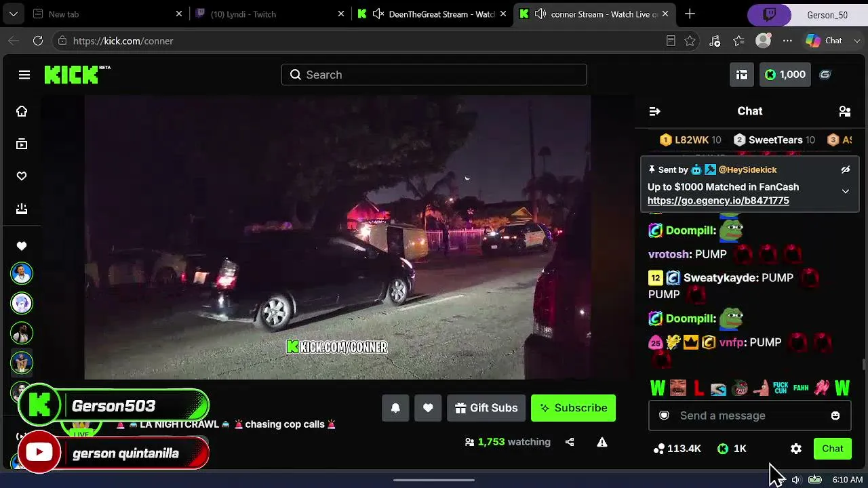Viewport: 868px width, 488px height.
Task: Open Sweatykayde's profile from chat
Action: point(719,278)
